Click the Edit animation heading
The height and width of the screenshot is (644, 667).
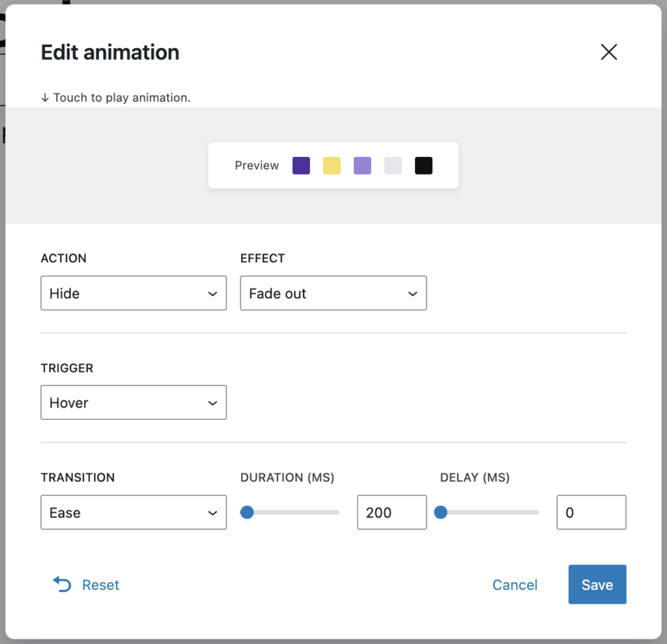tap(110, 52)
